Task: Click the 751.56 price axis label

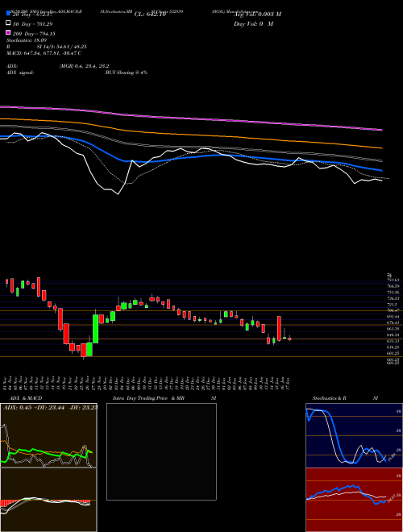Action: [393, 293]
